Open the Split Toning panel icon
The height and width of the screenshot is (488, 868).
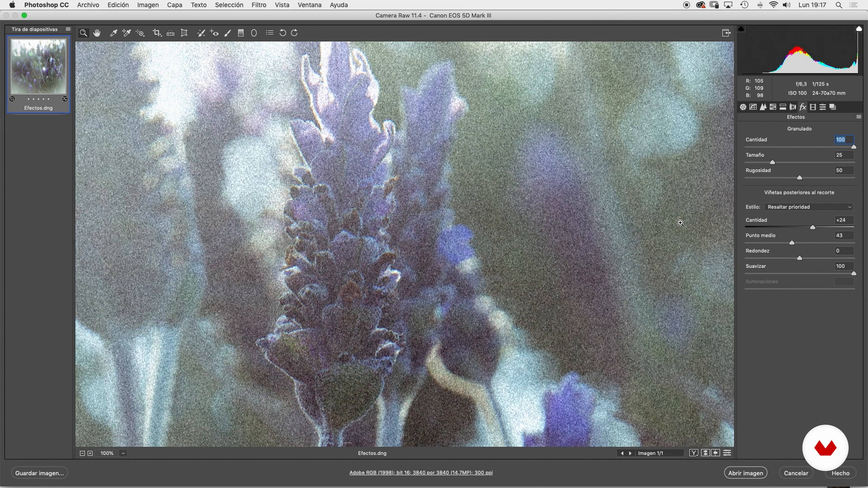783,107
